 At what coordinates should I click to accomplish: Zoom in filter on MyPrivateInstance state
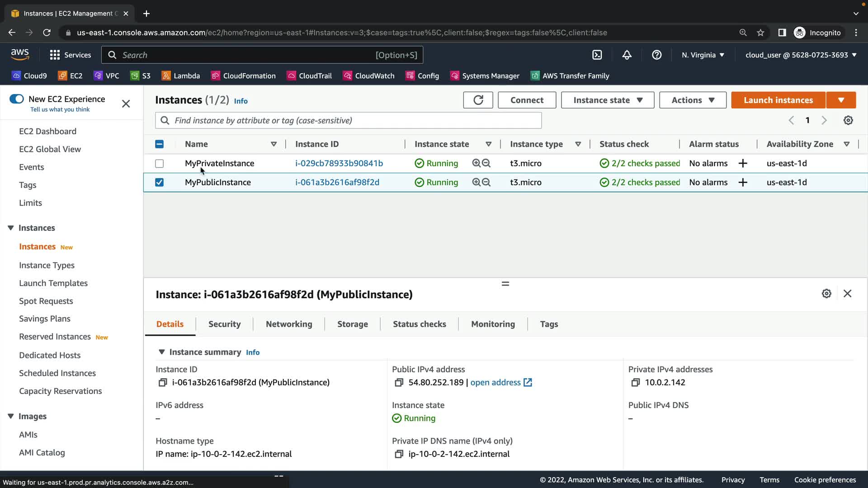pyautogui.click(x=476, y=163)
